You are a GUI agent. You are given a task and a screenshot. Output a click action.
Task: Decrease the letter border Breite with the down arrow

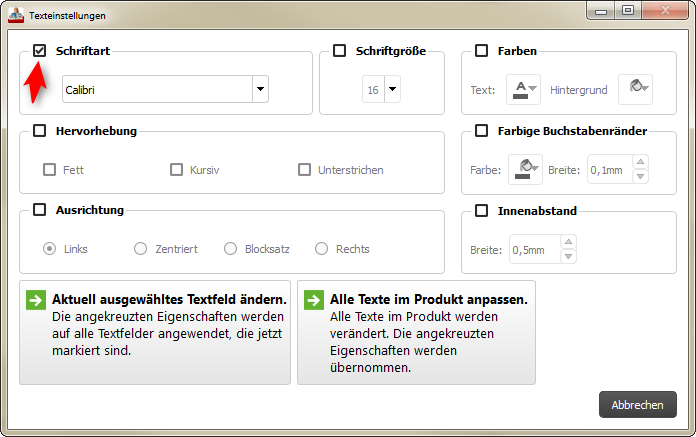[641, 177]
